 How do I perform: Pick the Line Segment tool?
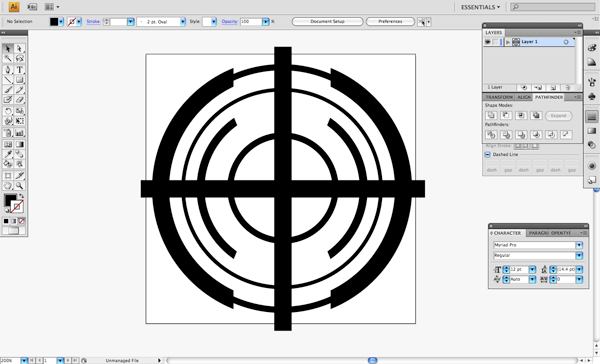pos(8,80)
